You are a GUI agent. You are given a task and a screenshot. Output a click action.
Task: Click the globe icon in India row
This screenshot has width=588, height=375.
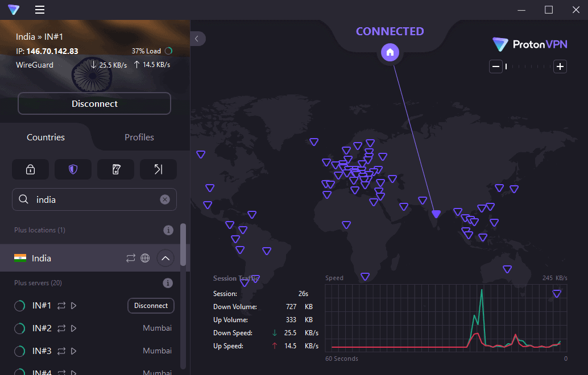[x=145, y=259]
